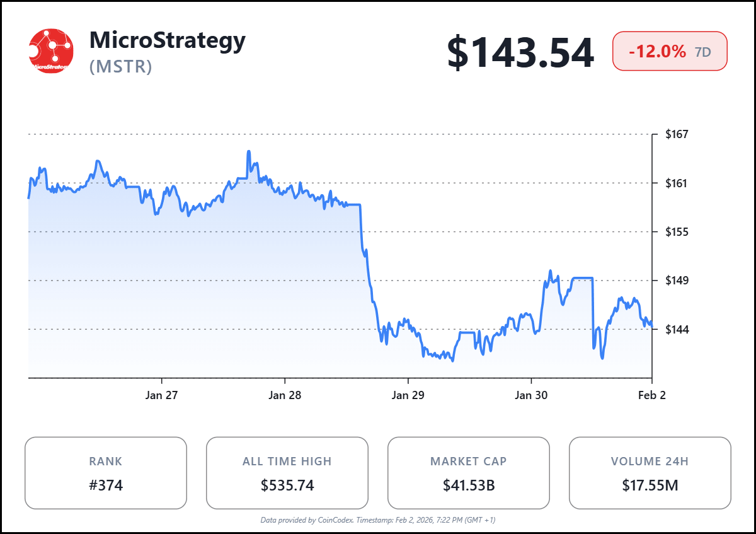756x534 pixels.
Task: Click the MicroStrategy company name heading
Action: click(168, 40)
